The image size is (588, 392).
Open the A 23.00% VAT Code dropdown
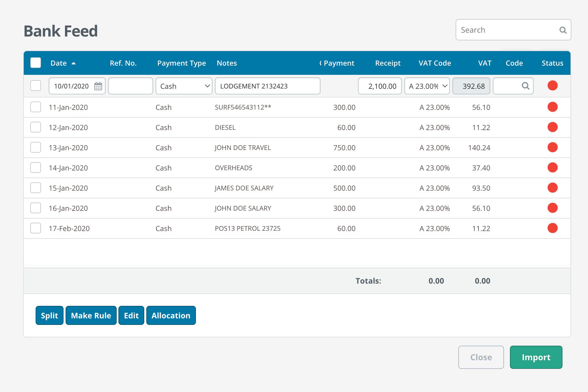[427, 86]
